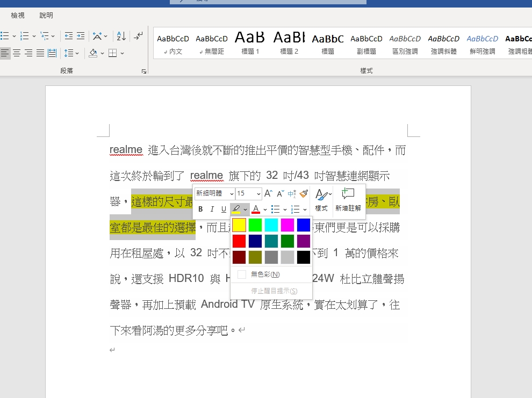Click the show paragraph marks icon
The width and height of the screenshot is (532, 398).
[139, 36]
